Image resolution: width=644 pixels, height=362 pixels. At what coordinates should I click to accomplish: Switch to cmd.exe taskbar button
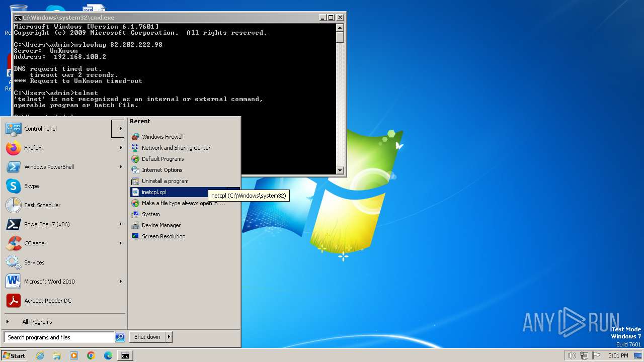click(125, 355)
